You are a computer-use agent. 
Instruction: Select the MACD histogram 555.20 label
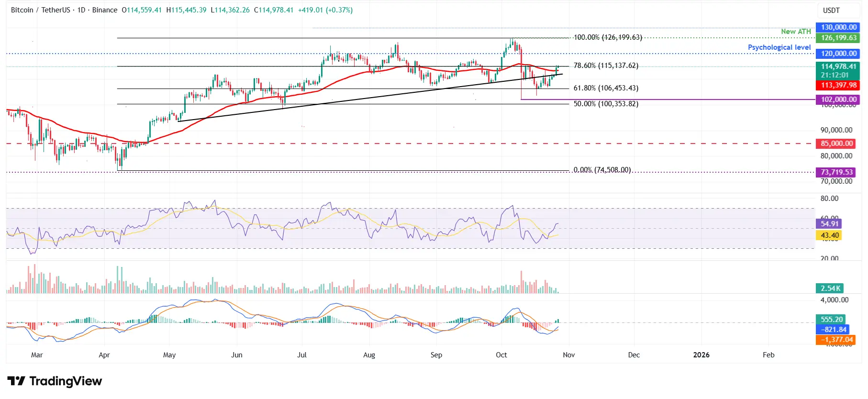(x=832, y=319)
